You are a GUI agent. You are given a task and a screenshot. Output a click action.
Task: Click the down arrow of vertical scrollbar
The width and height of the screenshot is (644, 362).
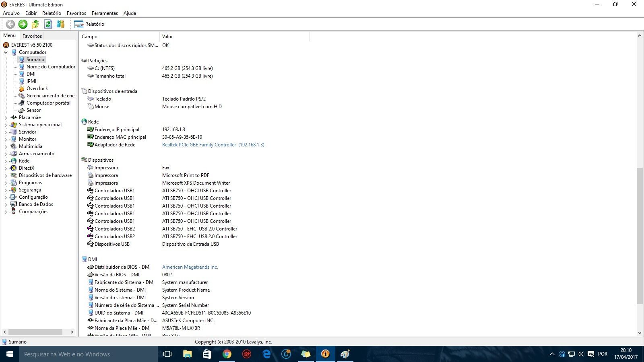(x=640, y=333)
